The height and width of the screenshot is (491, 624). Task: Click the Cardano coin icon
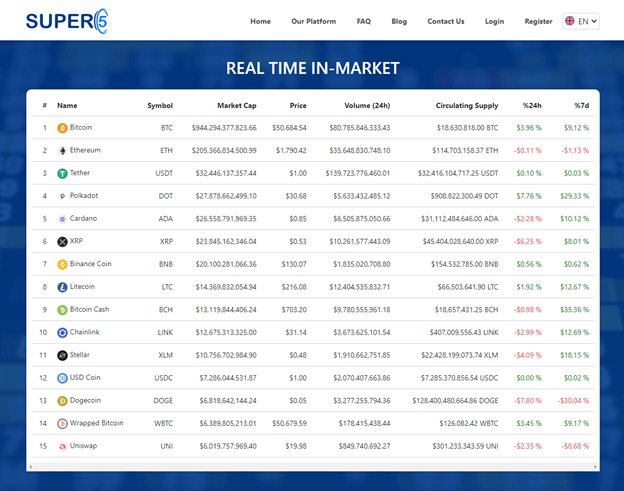62,219
